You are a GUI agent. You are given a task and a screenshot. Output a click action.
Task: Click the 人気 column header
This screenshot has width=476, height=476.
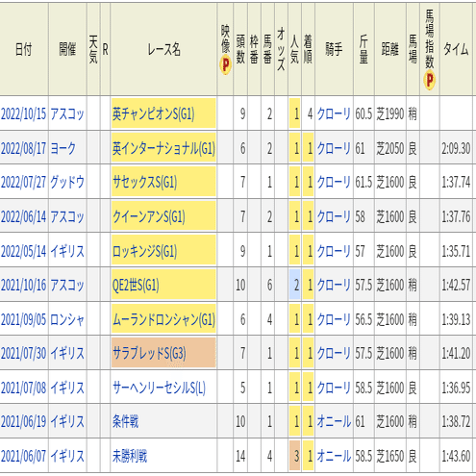(x=294, y=50)
